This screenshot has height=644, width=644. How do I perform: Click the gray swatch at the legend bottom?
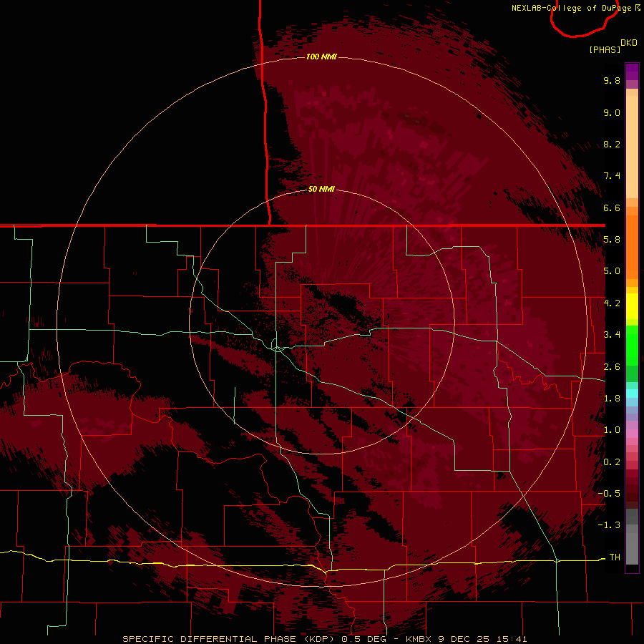632,548
